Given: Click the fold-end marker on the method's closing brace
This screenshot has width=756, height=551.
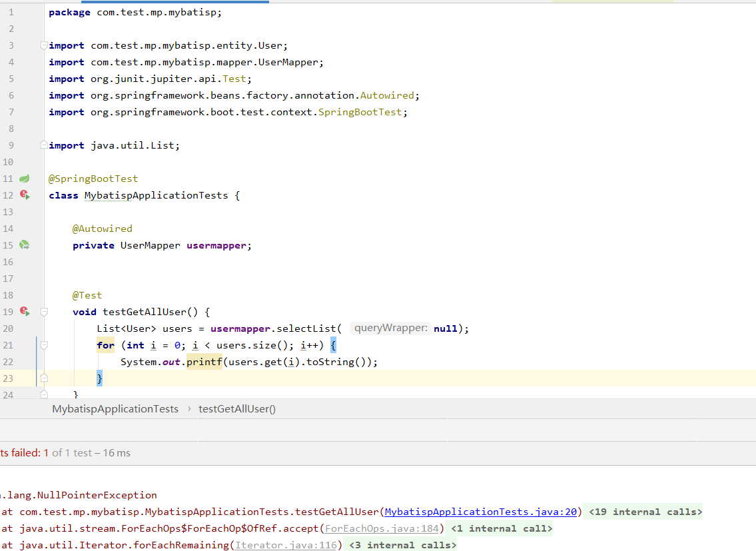Looking at the screenshot, I should pos(44,394).
